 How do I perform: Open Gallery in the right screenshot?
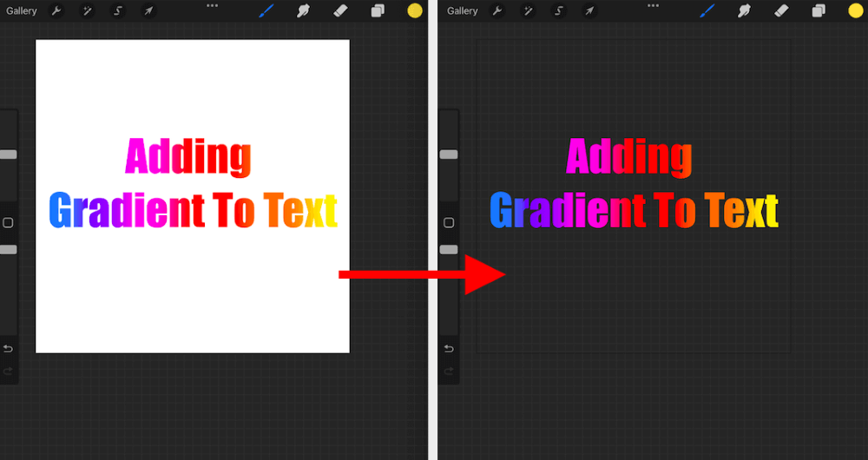pyautogui.click(x=463, y=11)
